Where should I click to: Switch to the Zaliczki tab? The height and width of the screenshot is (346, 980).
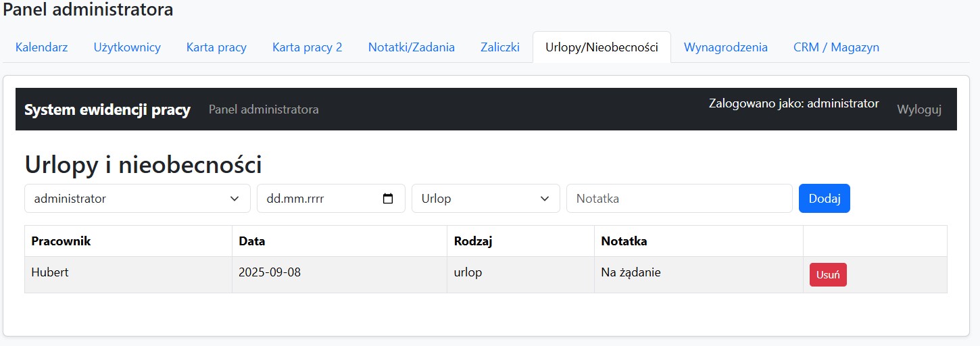coord(499,47)
